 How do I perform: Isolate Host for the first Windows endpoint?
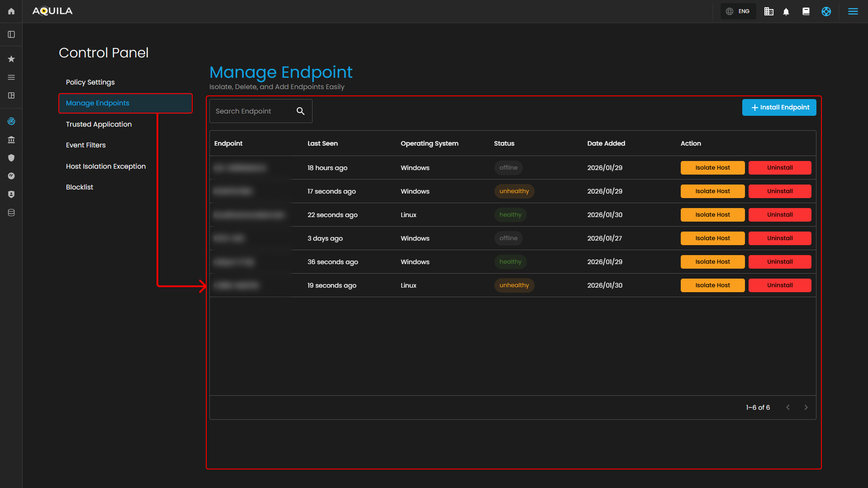pos(712,168)
